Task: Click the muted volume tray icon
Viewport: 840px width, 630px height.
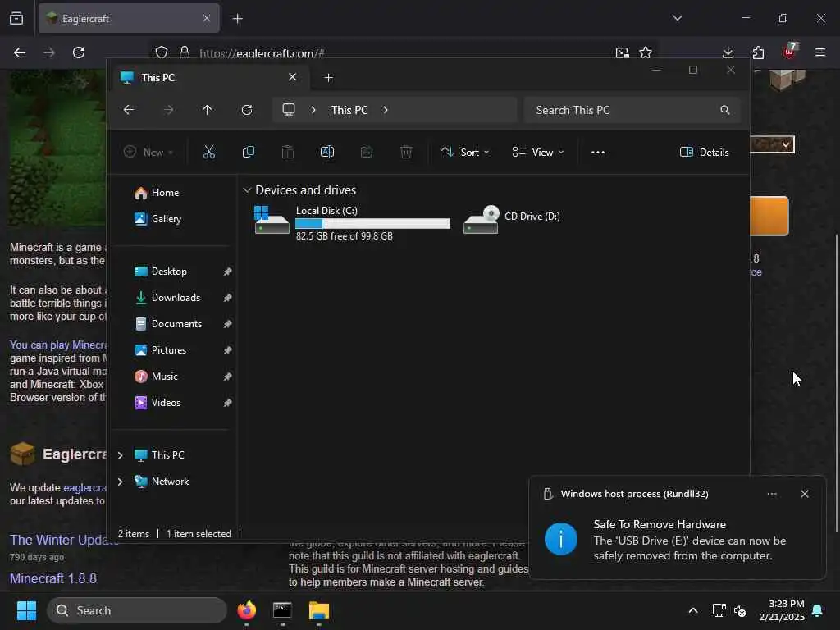Action: 740,610
